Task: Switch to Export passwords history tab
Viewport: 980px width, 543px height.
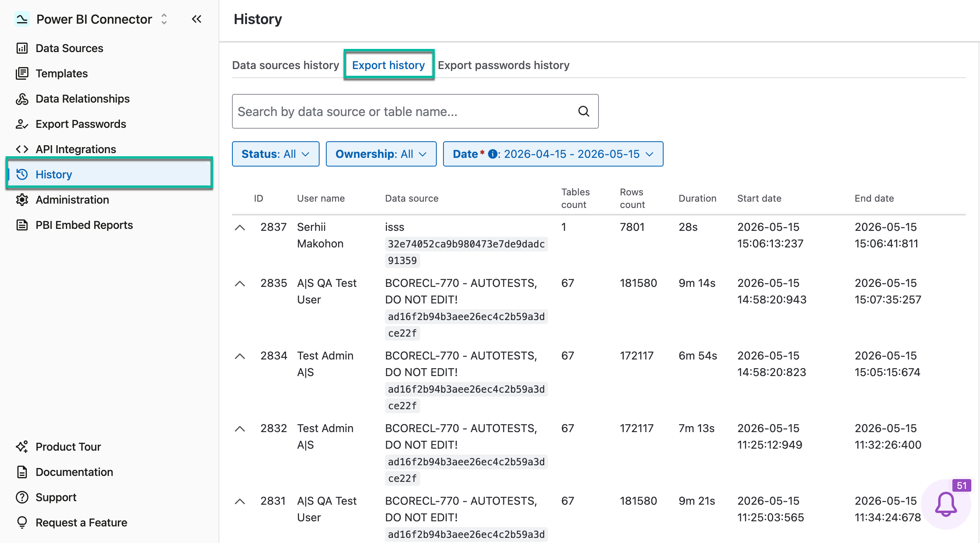Action: coord(504,65)
